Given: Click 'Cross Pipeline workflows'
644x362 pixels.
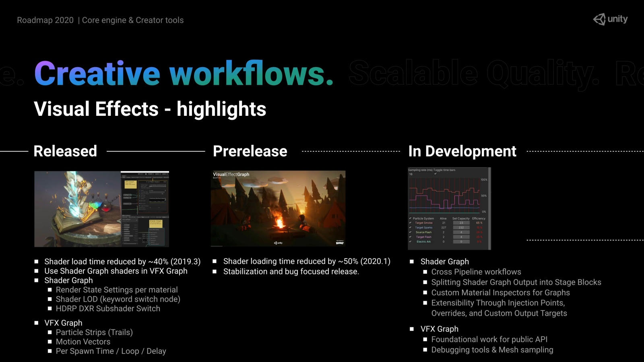Looking at the screenshot, I should tap(476, 272).
